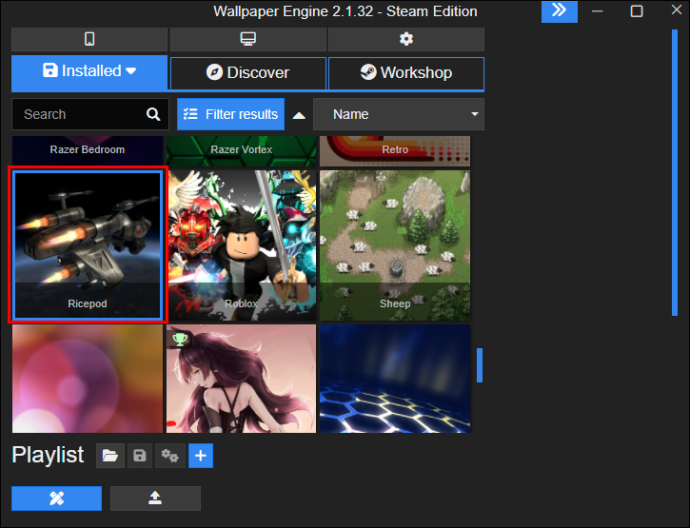This screenshot has width=690, height=528.
Task: Open settings via the gear icon
Action: [405, 39]
